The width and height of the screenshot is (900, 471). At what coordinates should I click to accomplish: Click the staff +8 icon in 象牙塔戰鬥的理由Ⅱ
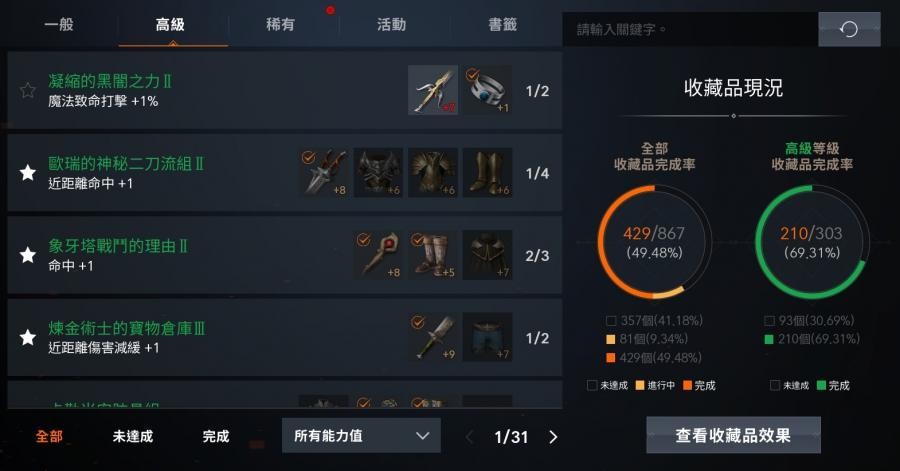(378, 255)
